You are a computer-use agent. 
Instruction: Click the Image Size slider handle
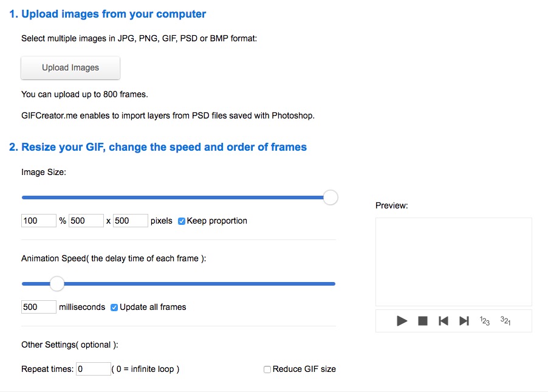click(331, 198)
